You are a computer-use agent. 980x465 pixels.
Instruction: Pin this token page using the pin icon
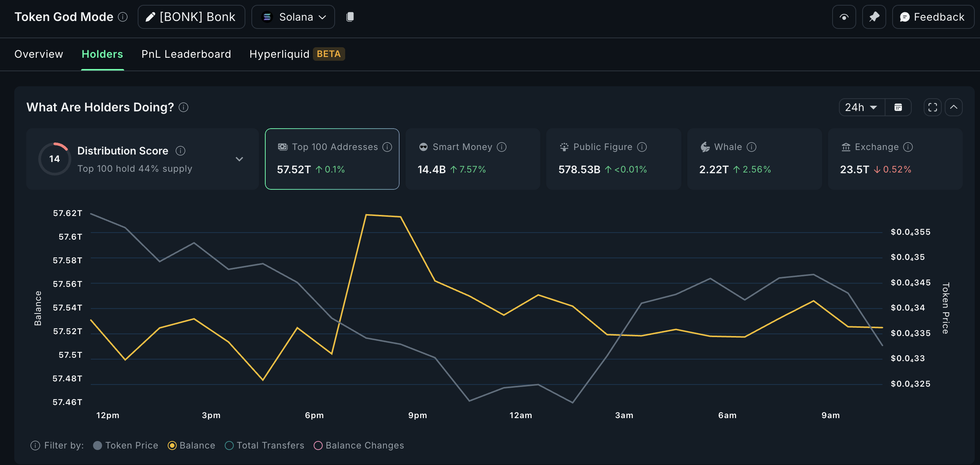(x=874, y=17)
